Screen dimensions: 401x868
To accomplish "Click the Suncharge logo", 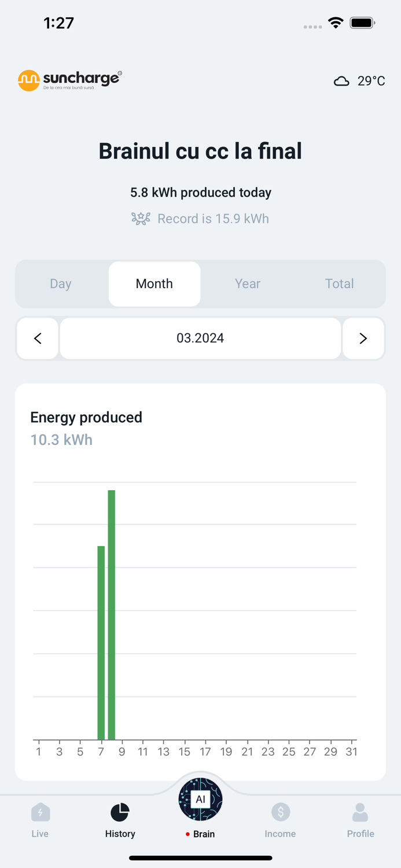I will pos(68,80).
